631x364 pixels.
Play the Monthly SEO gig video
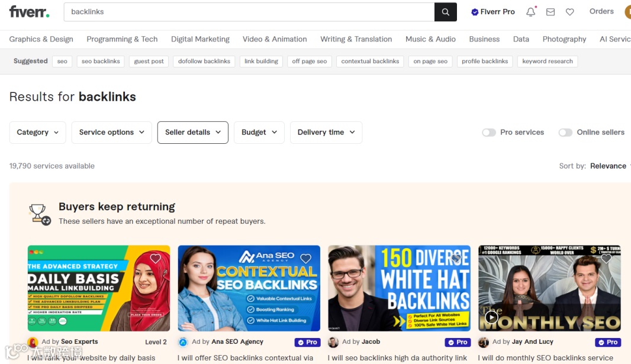pyautogui.click(x=491, y=317)
